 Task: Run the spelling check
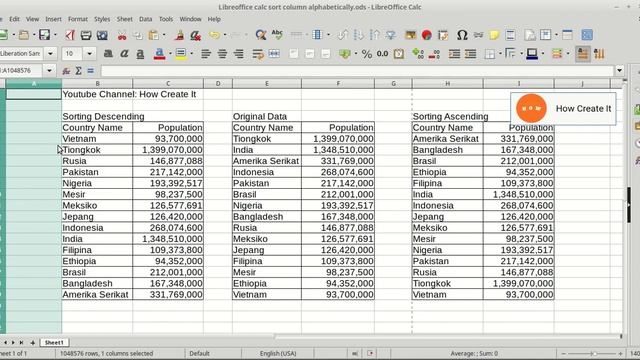coord(277,35)
